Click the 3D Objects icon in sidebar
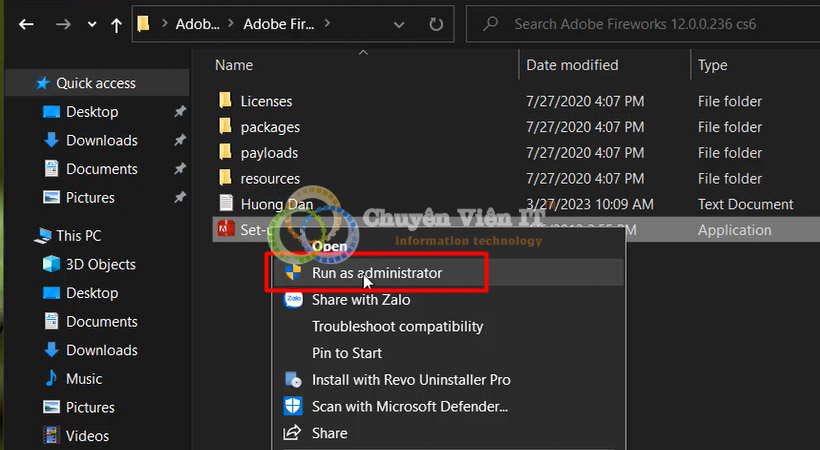The height and width of the screenshot is (450, 820). 51,264
